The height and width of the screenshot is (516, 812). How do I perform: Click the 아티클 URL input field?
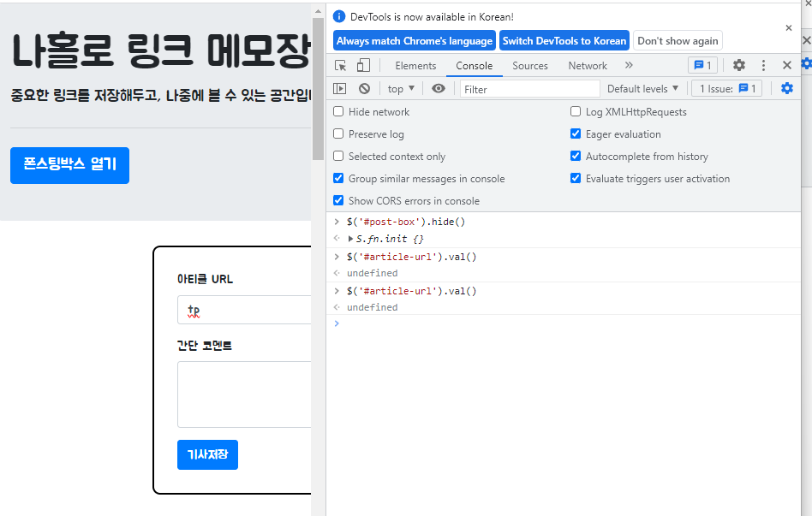pos(244,310)
